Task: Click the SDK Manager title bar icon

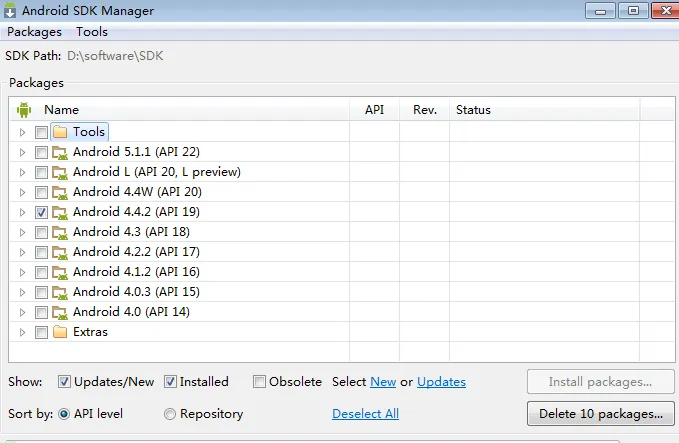Action: coord(10,10)
